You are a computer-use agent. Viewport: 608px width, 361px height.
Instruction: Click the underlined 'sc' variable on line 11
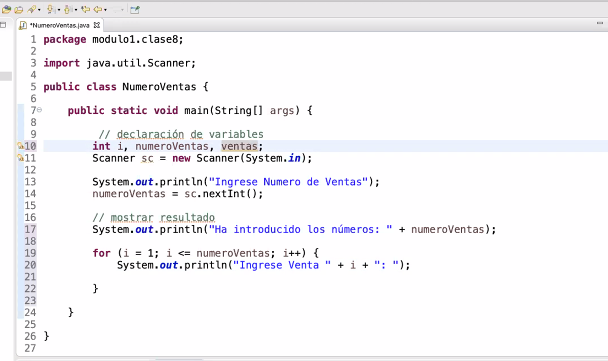[x=147, y=158]
